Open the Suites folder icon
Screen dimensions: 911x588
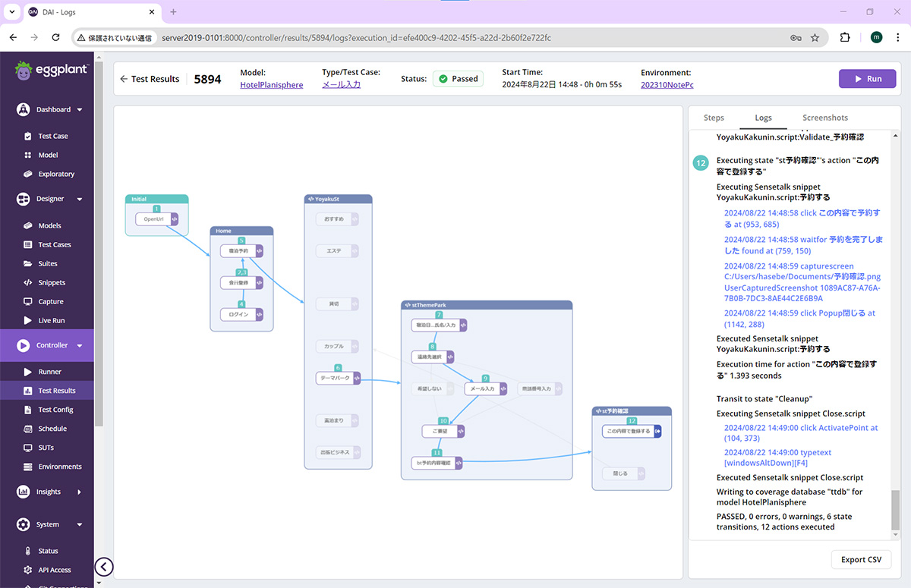click(x=28, y=263)
